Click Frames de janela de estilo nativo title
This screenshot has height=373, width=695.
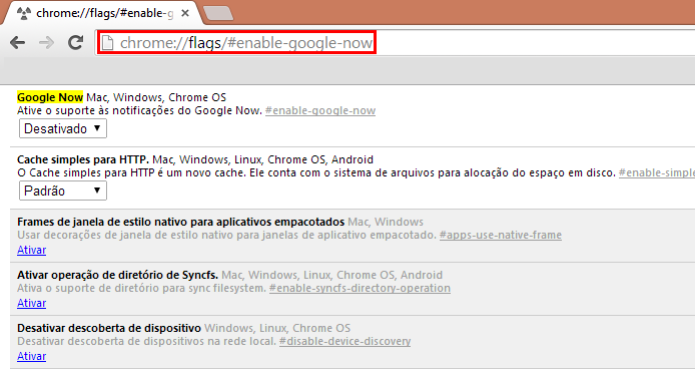(x=181, y=221)
